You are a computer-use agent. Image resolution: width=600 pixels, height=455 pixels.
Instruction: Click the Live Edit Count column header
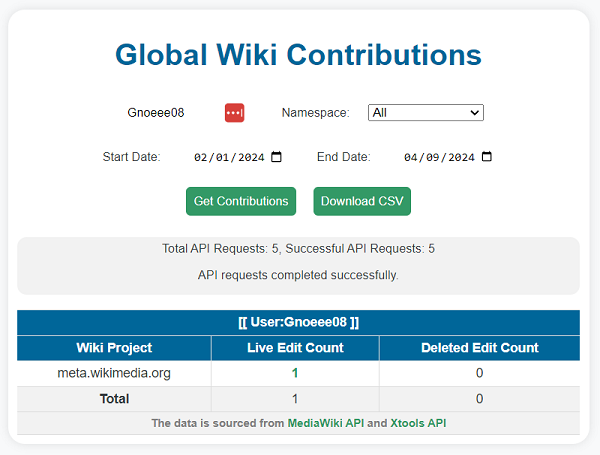(x=295, y=348)
